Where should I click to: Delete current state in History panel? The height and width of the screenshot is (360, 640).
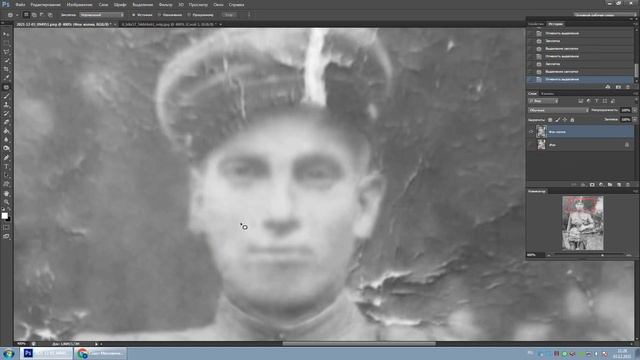pyautogui.click(x=628, y=87)
